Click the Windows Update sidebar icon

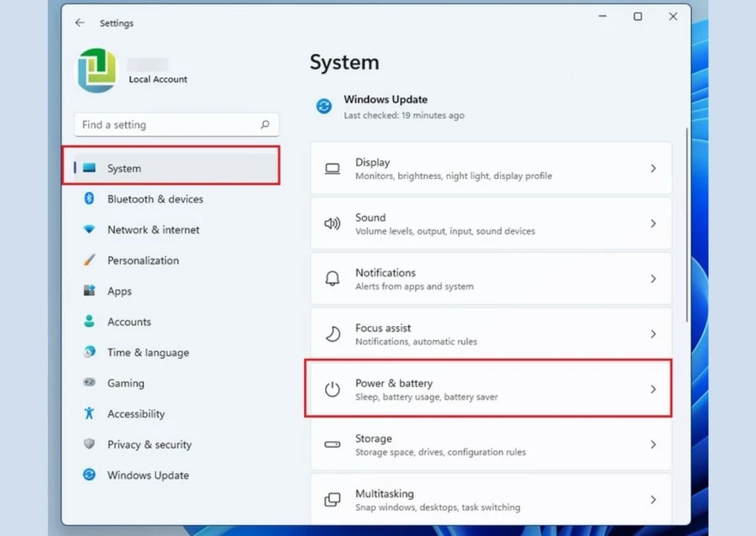pyautogui.click(x=89, y=475)
